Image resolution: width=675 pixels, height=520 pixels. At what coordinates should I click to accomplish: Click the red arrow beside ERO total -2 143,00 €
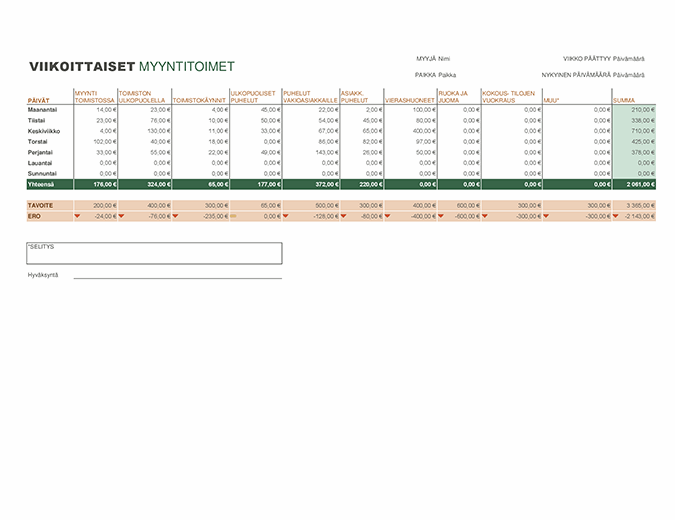(x=615, y=215)
